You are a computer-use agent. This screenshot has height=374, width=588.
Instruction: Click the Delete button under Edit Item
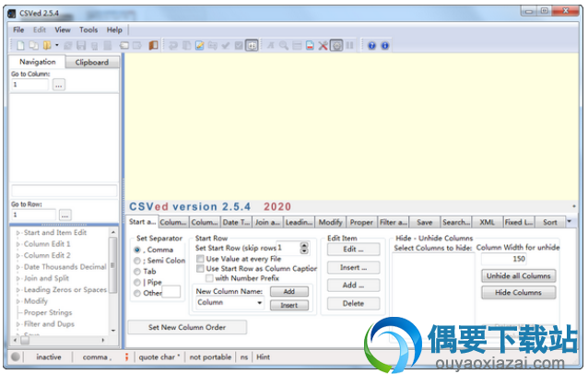(x=353, y=304)
